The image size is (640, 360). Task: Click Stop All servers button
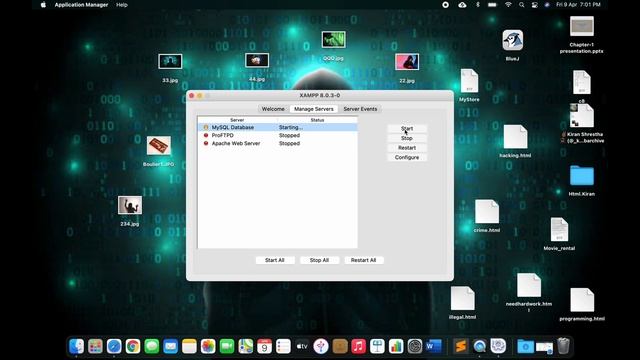tap(319, 260)
